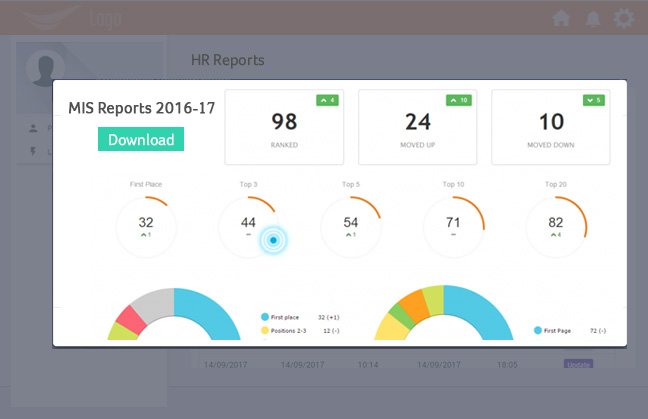Click the Top 10 gauge showing 71
The width and height of the screenshot is (648, 419).
tap(453, 227)
